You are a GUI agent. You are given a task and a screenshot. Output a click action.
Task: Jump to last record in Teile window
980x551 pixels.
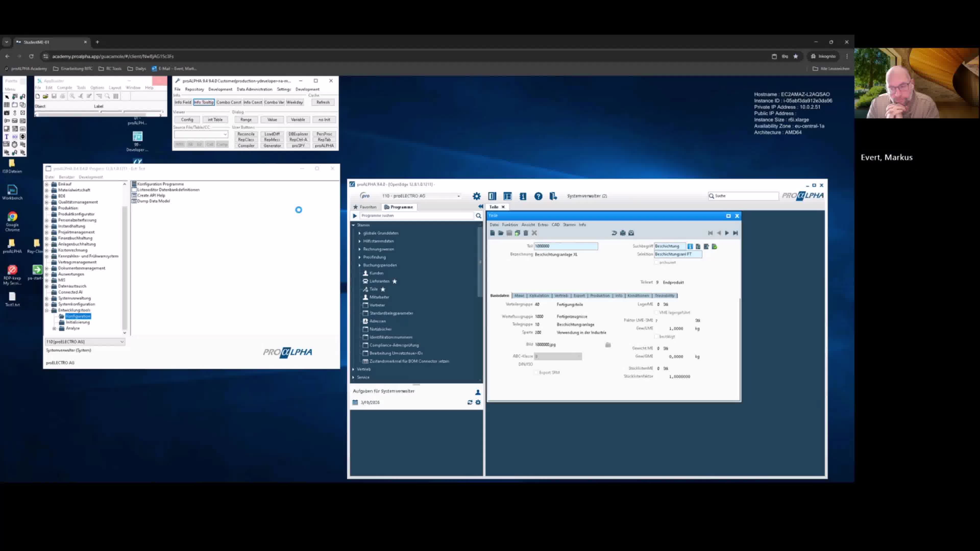735,233
